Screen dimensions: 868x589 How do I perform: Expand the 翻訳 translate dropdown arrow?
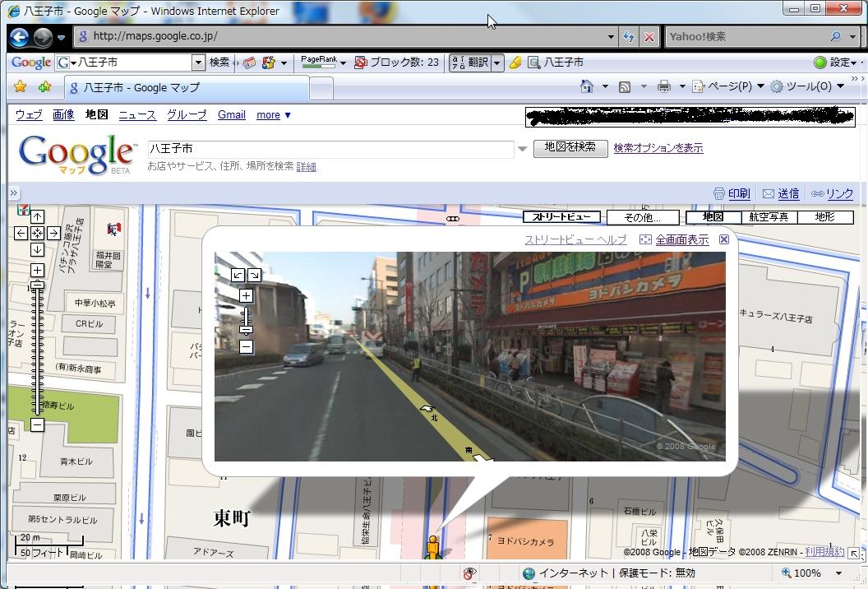(x=497, y=63)
